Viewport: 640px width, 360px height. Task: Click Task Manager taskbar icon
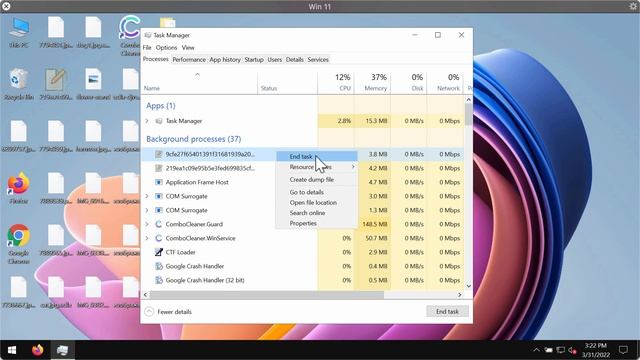tap(62, 350)
